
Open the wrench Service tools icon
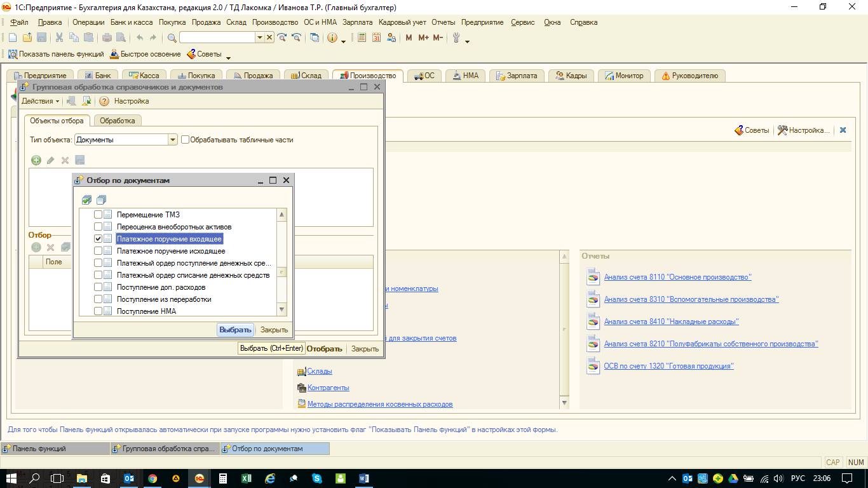click(456, 37)
